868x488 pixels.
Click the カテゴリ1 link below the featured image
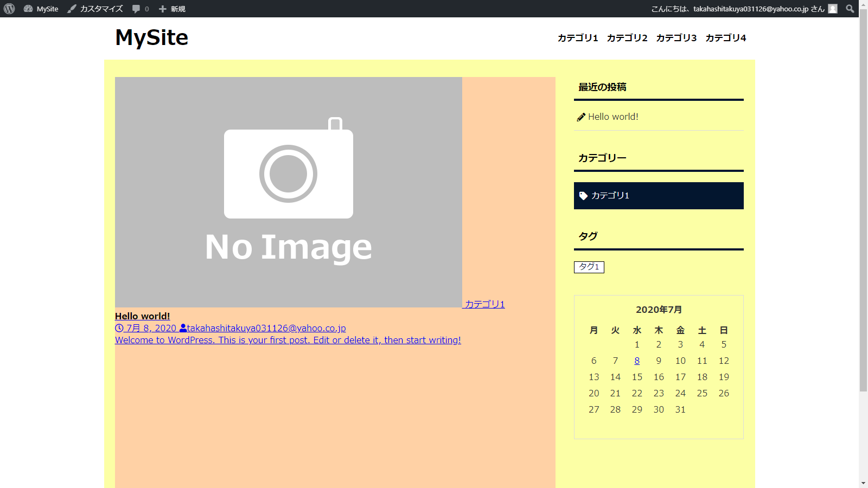pos(484,304)
